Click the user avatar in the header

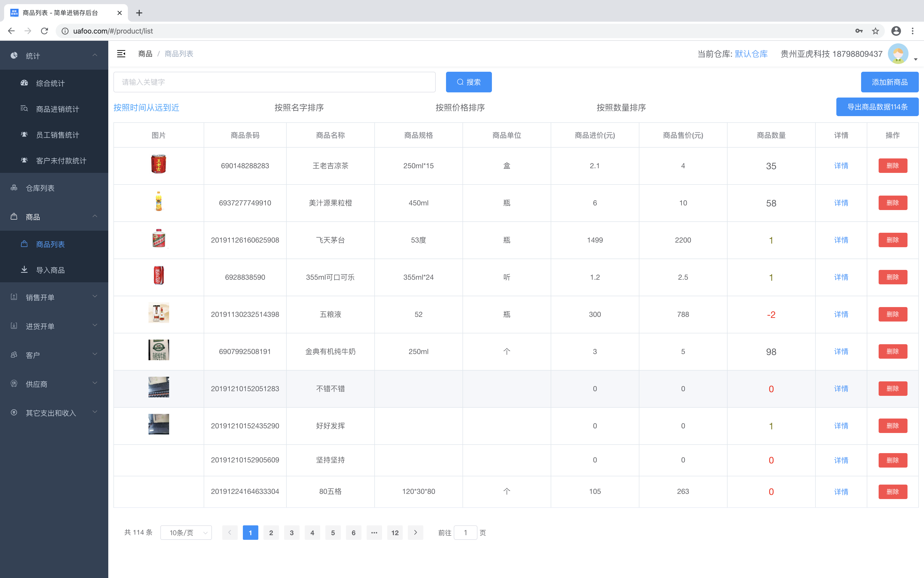tap(898, 54)
